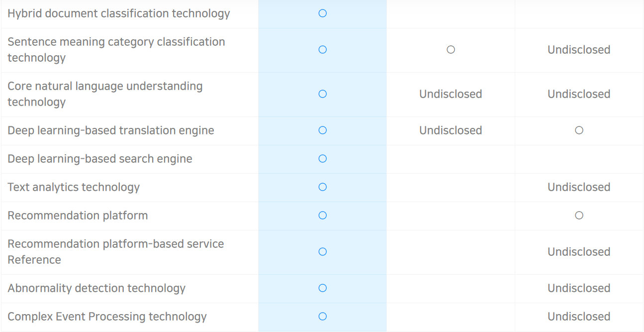Click Undisclosed in Text analytics technology row
The height and width of the screenshot is (332, 644).
pyautogui.click(x=579, y=187)
